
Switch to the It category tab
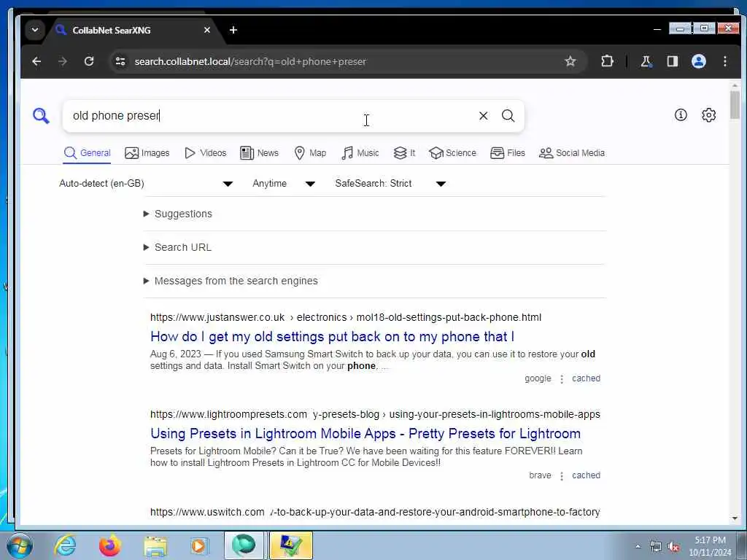[404, 153]
